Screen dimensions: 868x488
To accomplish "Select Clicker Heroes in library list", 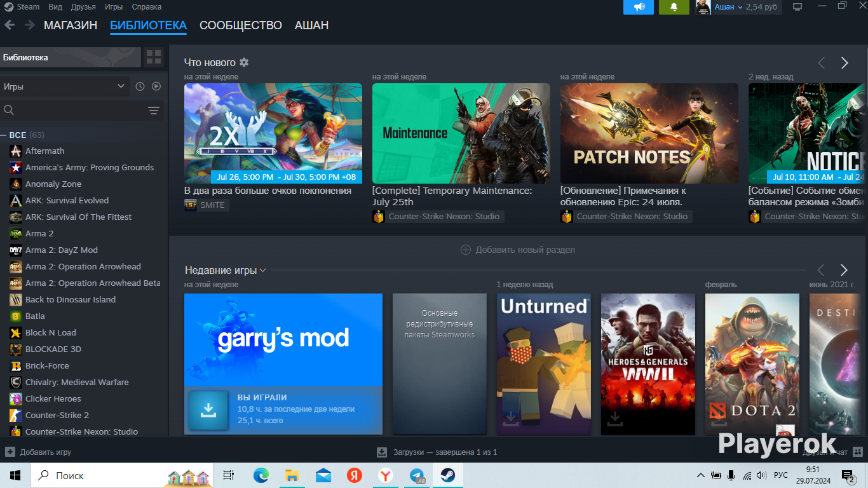I will (53, 398).
